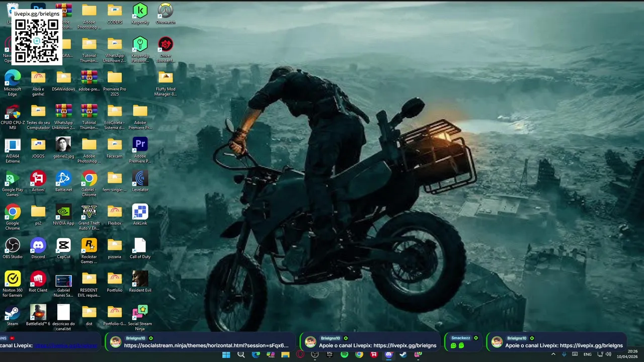Open Microsoft Edge desktop shortcut
Viewport: 644px width, 362px height.
coord(13,83)
